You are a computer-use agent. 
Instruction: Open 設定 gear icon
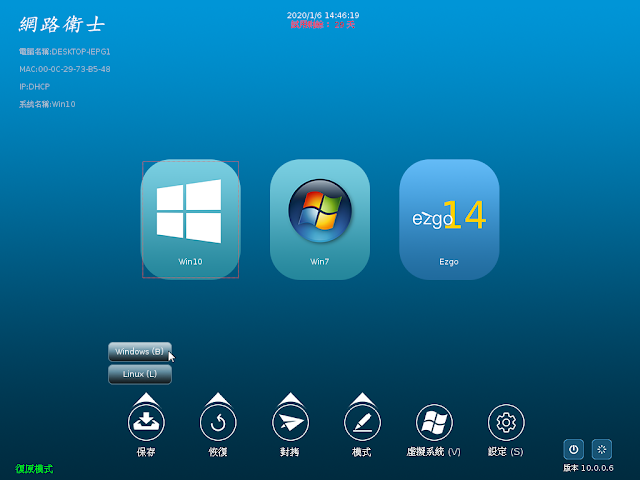(x=506, y=422)
